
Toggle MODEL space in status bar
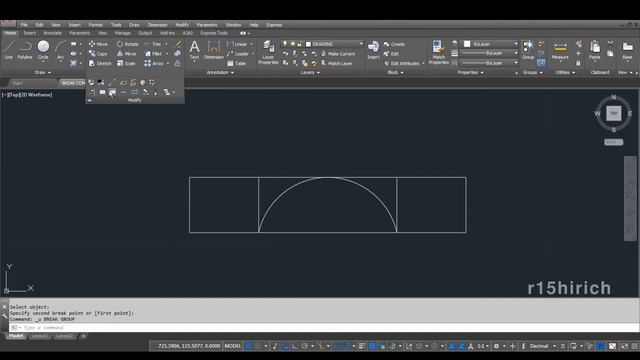233,346
